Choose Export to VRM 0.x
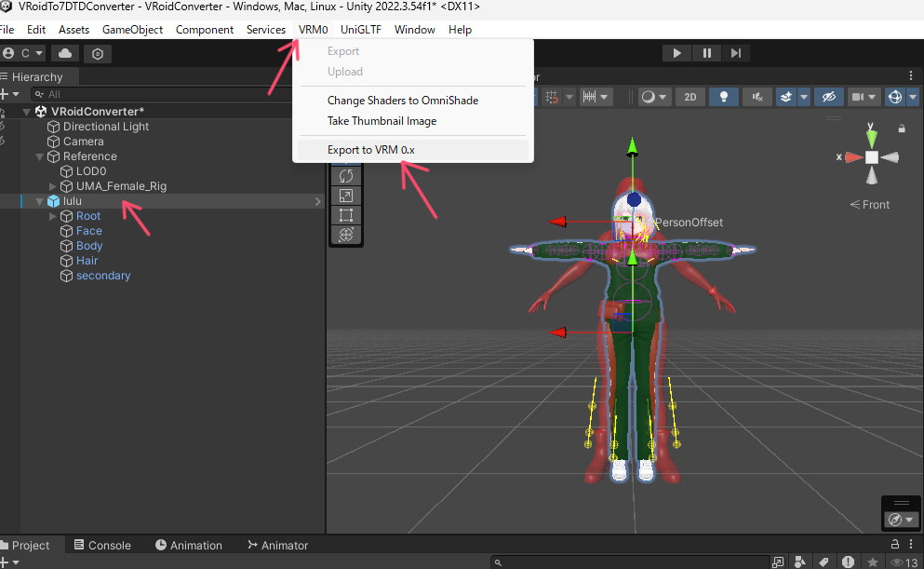The height and width of the screenshot is (569, 924). click(x=370, y=150)
